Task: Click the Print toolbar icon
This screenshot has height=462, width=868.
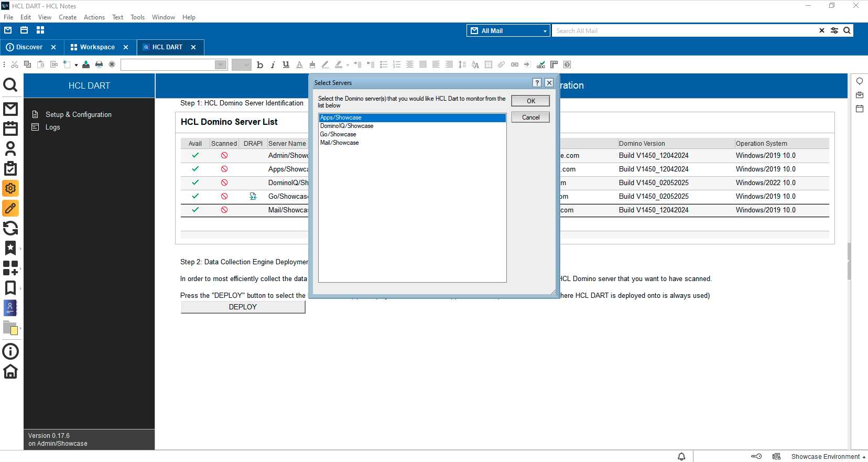Action: pyautogui.click(x=99, y=65)
